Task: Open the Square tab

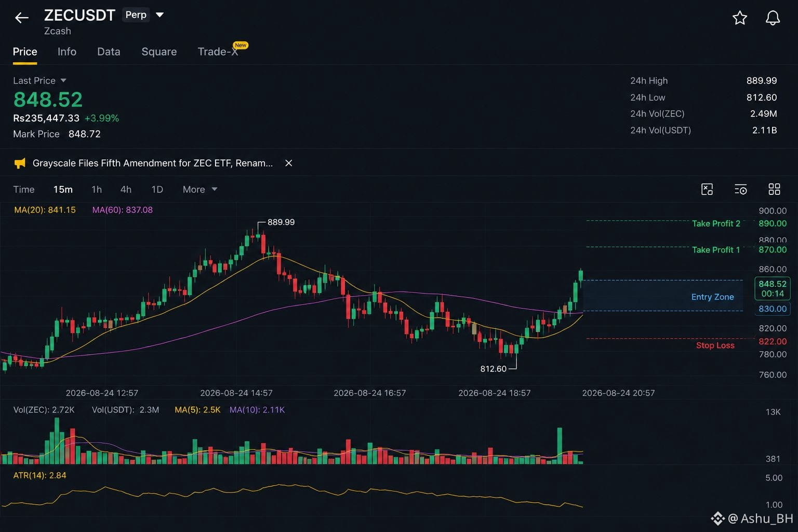Action: (159, 52)
